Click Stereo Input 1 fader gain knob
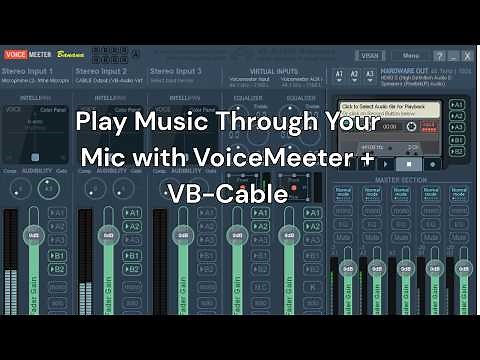Image resolution: width=480 pixels, height=360 pixels. tap(33, 235)
